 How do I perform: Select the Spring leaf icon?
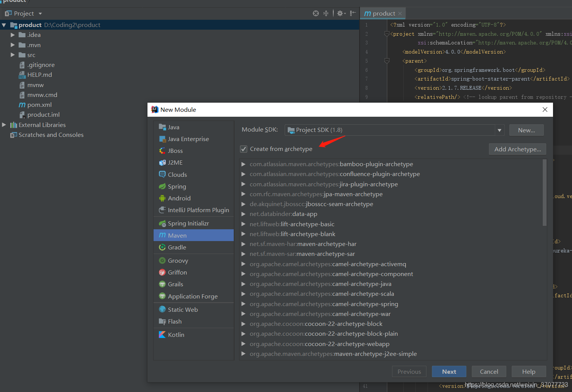point(162,186)
